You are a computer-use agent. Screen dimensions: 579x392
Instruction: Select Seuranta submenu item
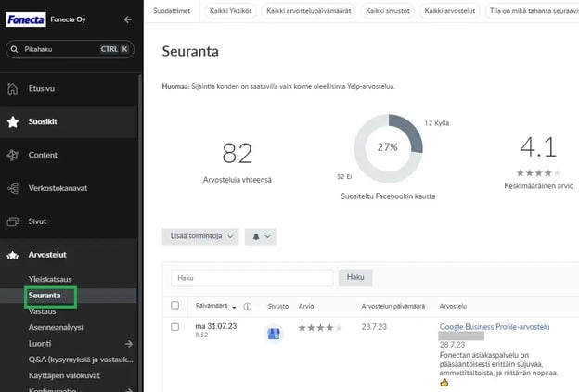[45, 296]
